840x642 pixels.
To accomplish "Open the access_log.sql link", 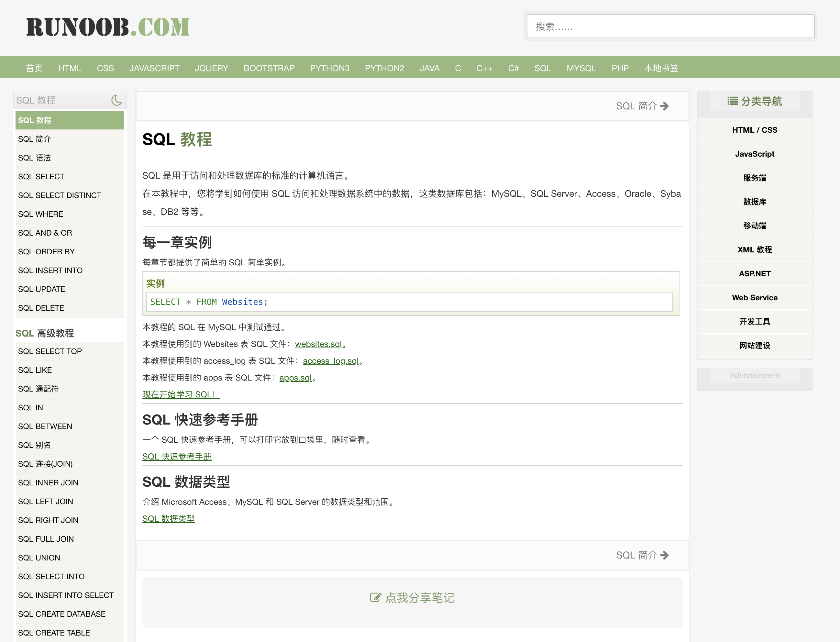I will tap(331, 361).
